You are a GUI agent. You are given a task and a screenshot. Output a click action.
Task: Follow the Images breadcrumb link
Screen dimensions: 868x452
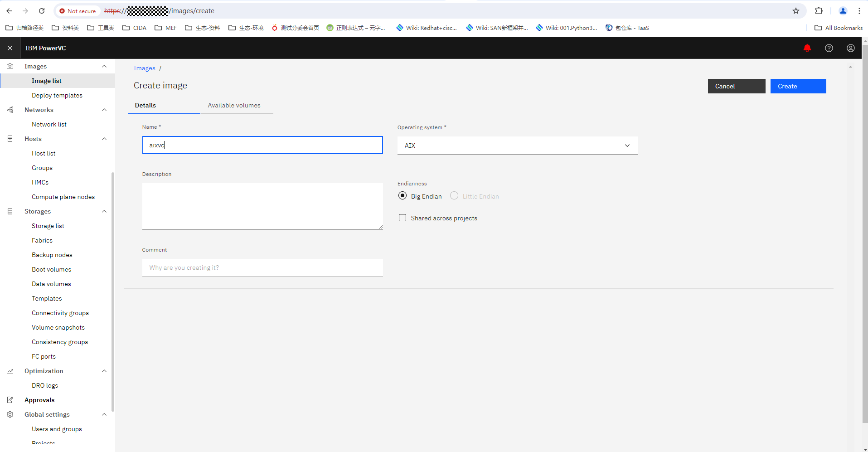coord(144,68)
